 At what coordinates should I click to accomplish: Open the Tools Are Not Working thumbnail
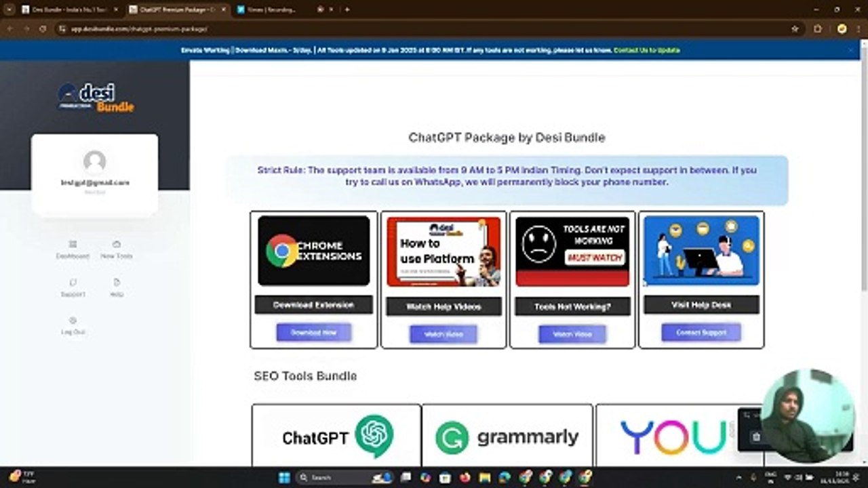point(572,251)
